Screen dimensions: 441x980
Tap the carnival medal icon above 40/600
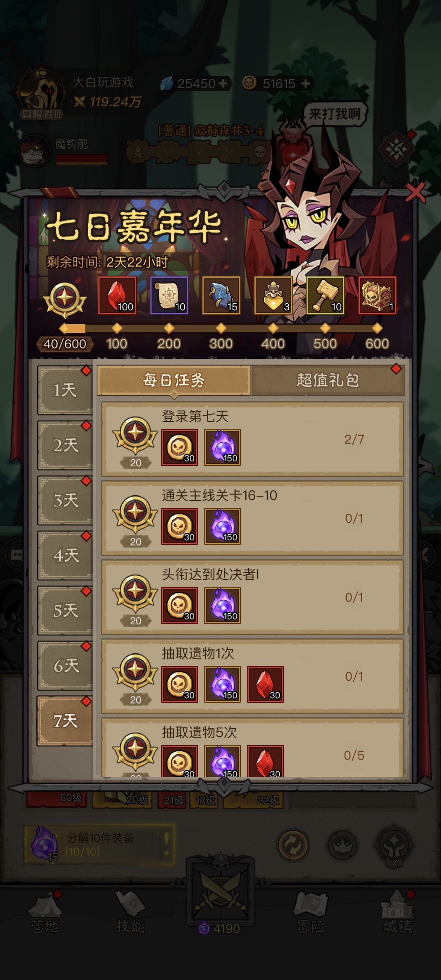tap(65, 300)
